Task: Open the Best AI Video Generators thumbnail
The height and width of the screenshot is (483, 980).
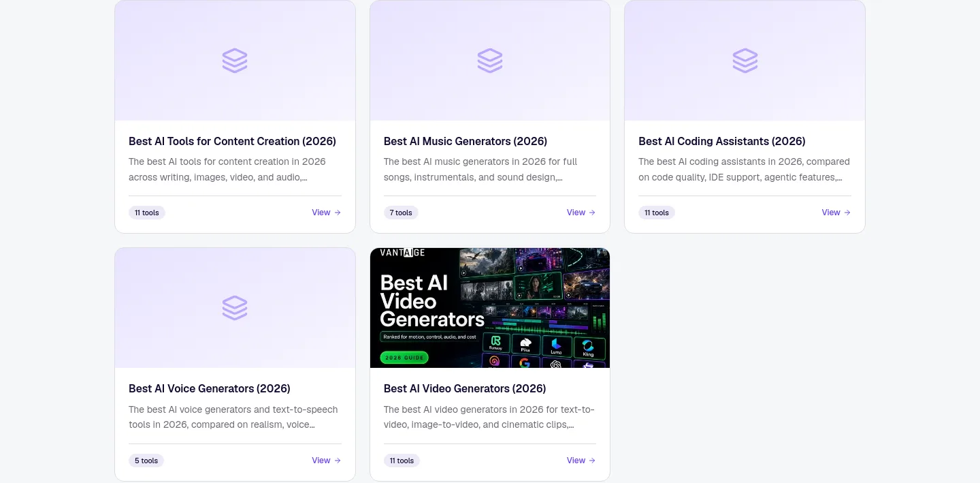Action: pyautogui.click(x=490, y=308)
